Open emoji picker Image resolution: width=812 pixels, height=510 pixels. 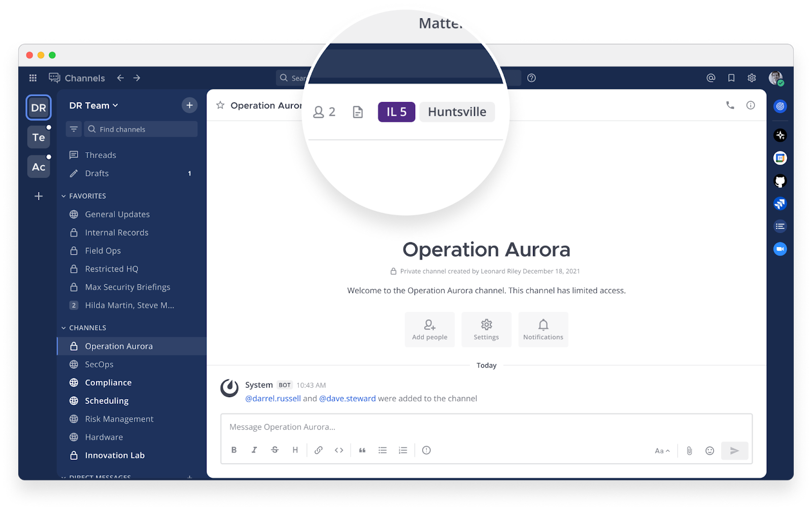tap(710, 451)
